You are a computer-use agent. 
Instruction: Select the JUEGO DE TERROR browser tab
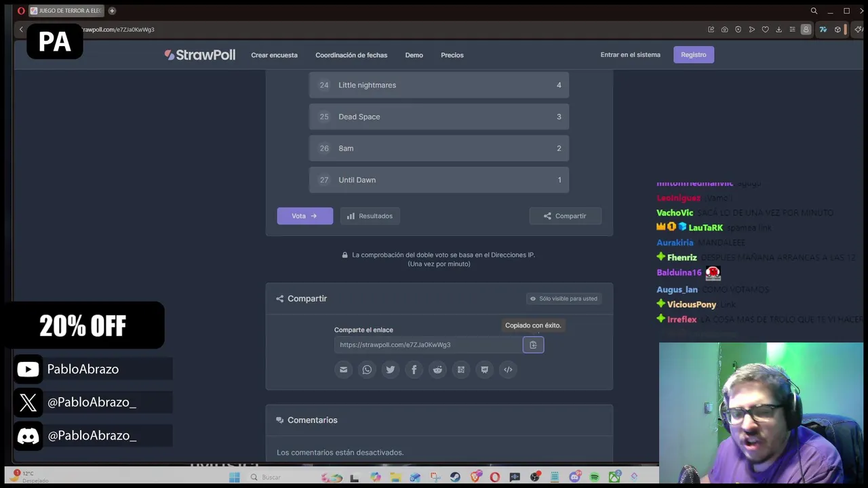pos(65,11)
